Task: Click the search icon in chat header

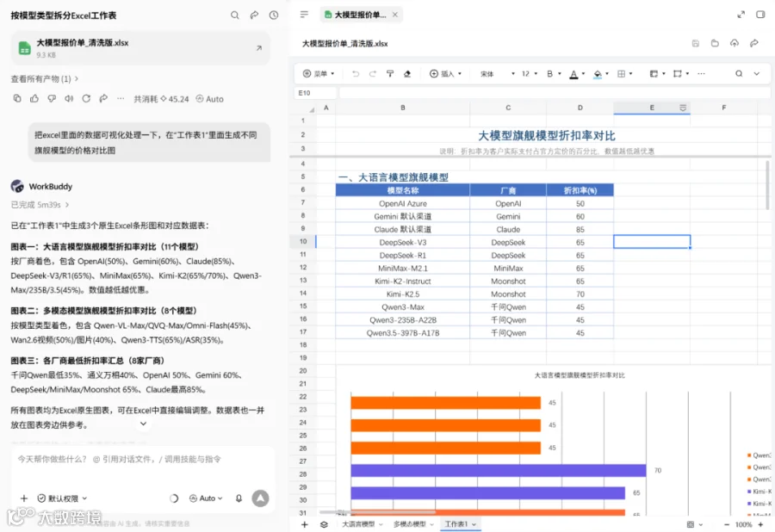Action: pyautogui.click(x=235, y=15)
